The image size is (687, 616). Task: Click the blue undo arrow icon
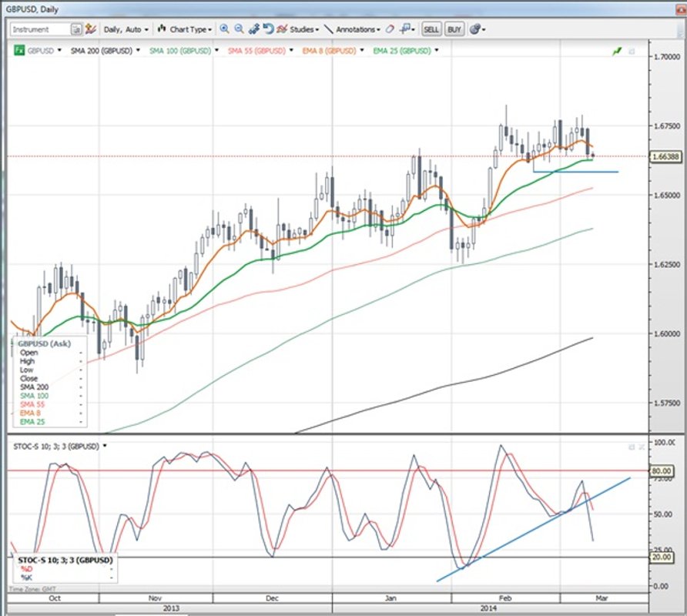(x=268, y=29)
